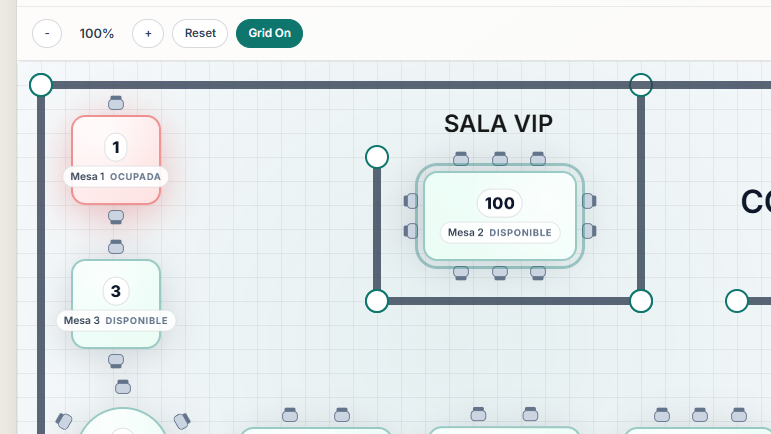Click the top-left chair of Mesa 2
Viewport: 771px width, 434px height.
tap(461, 159)
